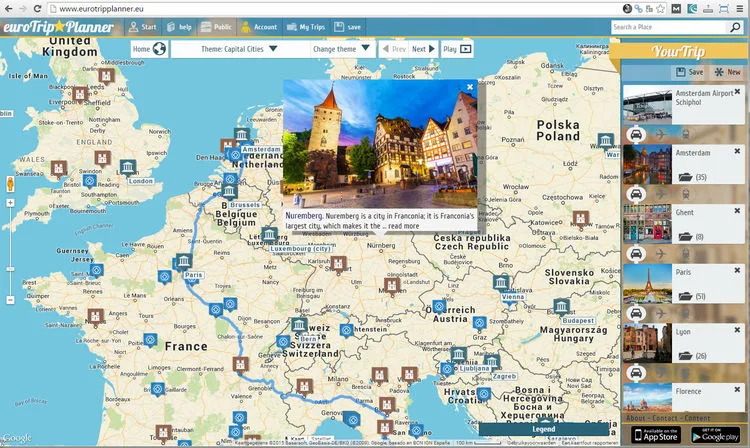
Task: Remove Amsterdam Airport Schiphol from trip
Action: (x=737, y=91)
